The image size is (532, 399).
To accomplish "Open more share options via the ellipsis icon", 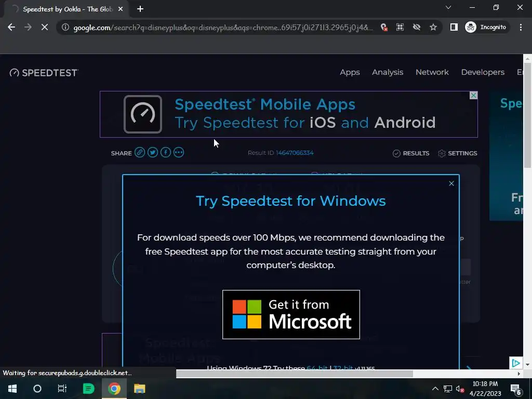I will [179, 152].
